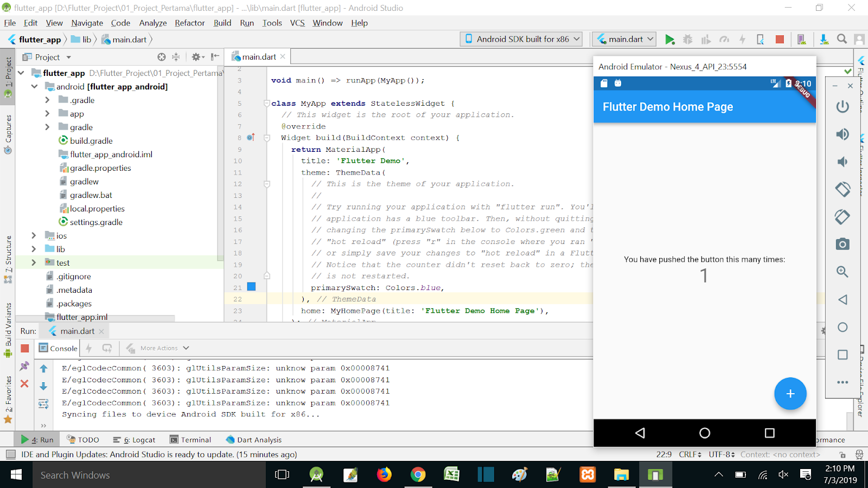
Task: Toggle tool window bars via status bar corner icon
Action: pos(11,454)
